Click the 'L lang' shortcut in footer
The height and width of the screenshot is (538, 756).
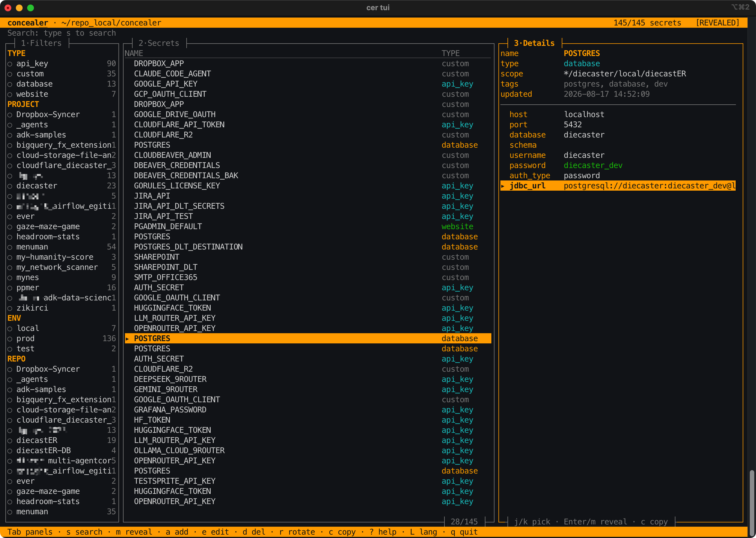[423, 532]
